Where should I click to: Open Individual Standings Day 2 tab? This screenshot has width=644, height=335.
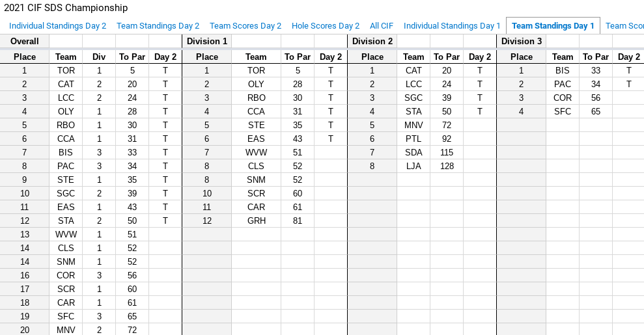pos(57,26)
